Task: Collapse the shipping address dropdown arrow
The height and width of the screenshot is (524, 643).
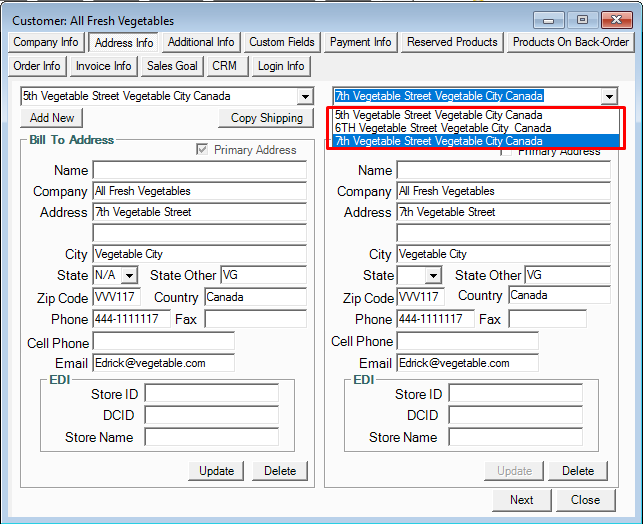Action: click(609, 97)
